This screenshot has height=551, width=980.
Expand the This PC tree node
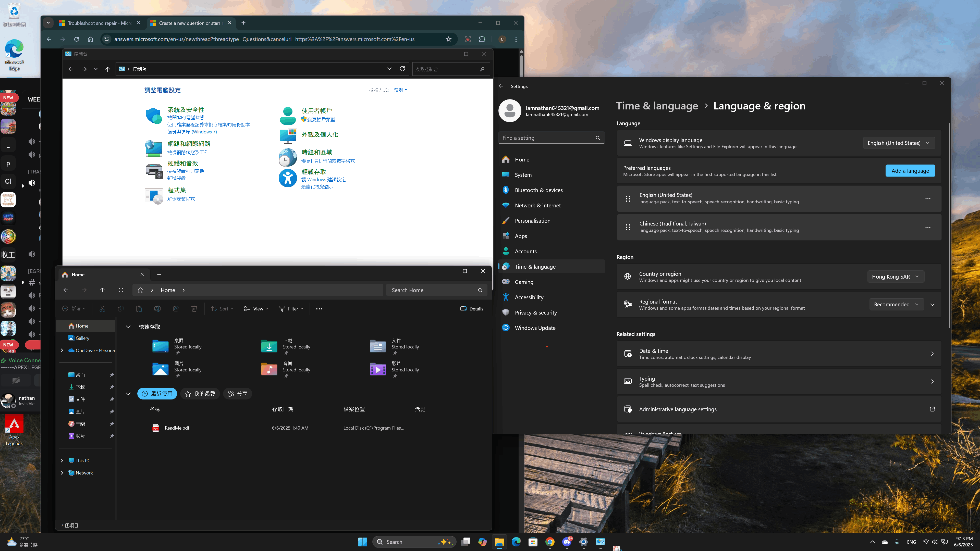point(62,460)
